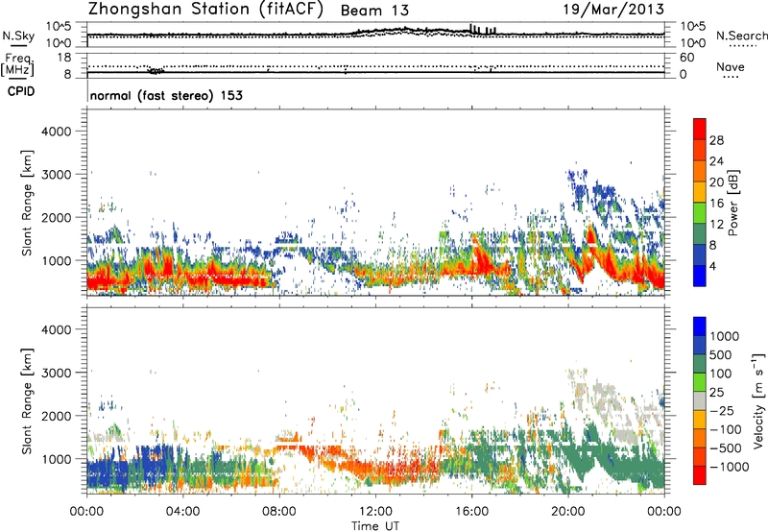Click the "12:00" time axis tick

(x=375, y=512)
